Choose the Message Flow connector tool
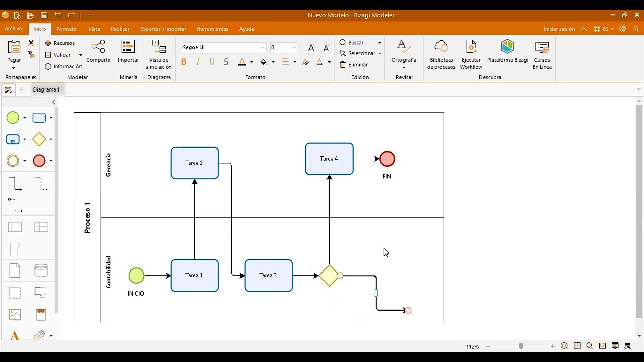This screenshot has width=644, height=362. pos(15,205)
